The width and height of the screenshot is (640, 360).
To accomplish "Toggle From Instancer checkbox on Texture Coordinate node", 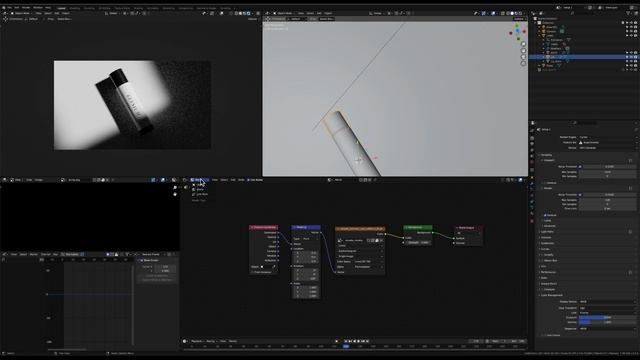I will (x=253, y=272).
